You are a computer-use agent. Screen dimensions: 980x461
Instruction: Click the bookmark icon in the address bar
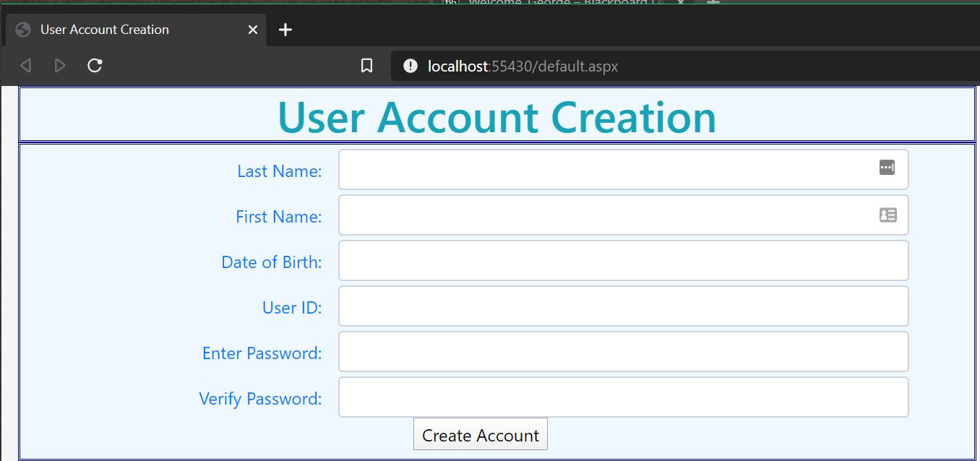366,65
